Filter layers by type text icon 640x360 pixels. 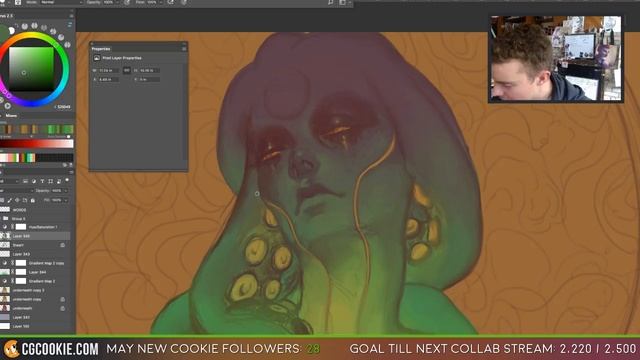pyautogui.click(x=42, y=181)
